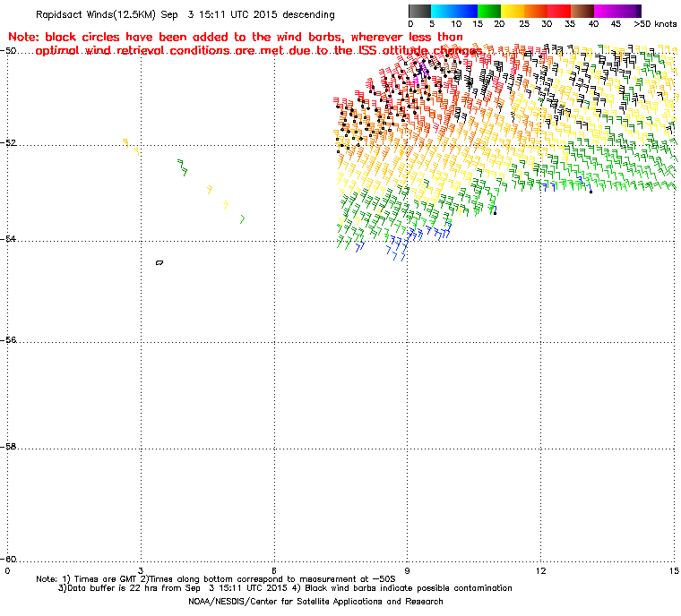681x616 pixels.
Task: Click the gray 0-5 knots legend segment
Action: (x=419, y=11)
